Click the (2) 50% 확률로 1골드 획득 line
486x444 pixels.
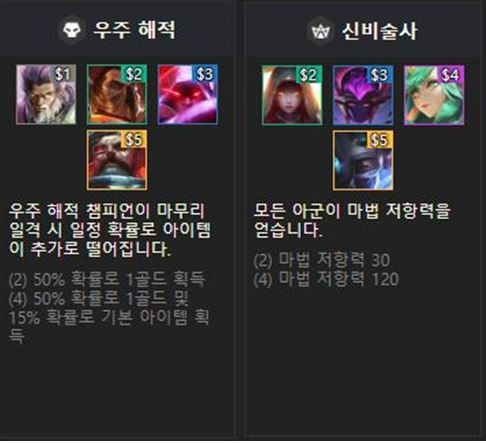[107, 279]
